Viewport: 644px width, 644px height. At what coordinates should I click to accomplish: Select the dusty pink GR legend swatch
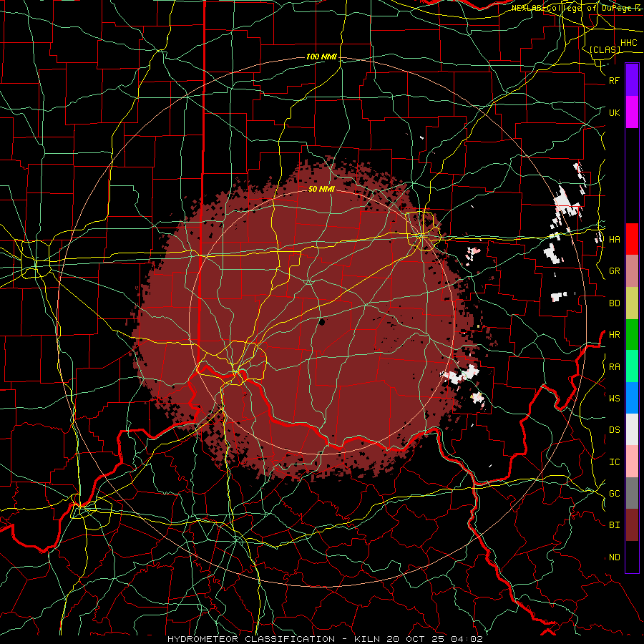tap(632, 271)
